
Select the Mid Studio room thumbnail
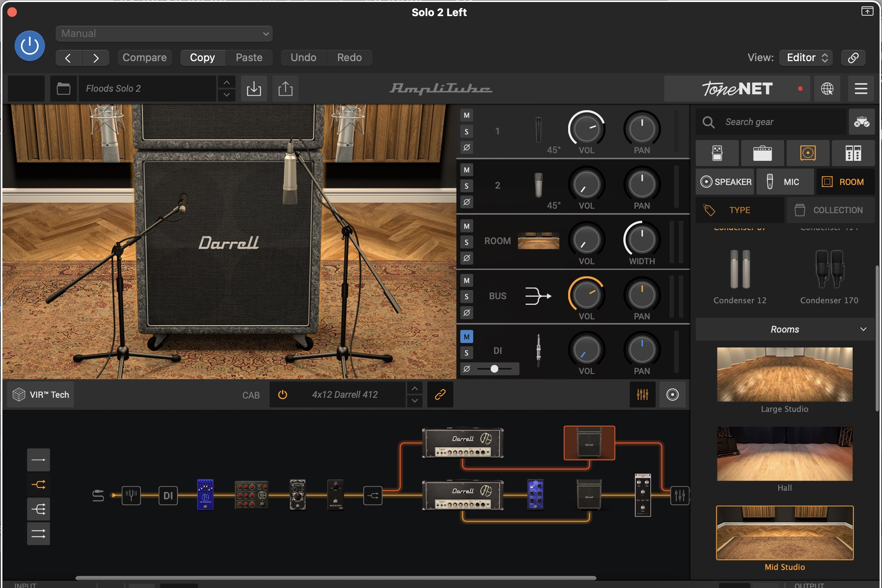point(785,533)
